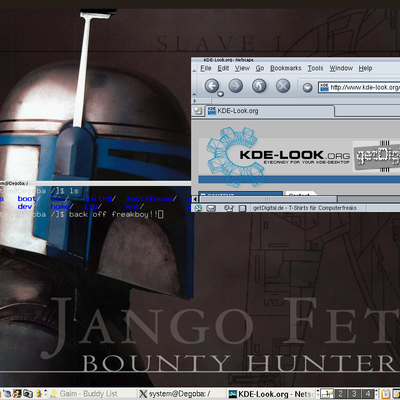Open the Go menu in Netscape
The height and width of the screenshot is (400, 400).
[x=260, y=68]
